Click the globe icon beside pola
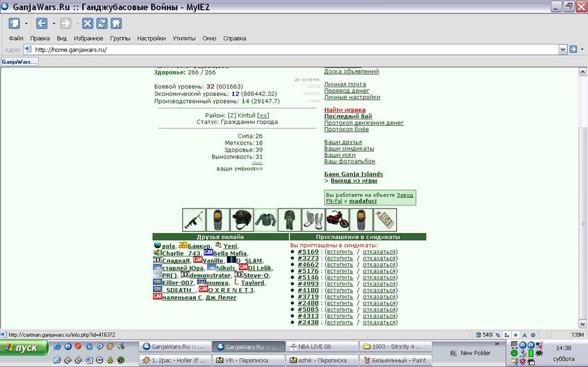The height and width of the screenshot is (367, 588). coord(157,245)
